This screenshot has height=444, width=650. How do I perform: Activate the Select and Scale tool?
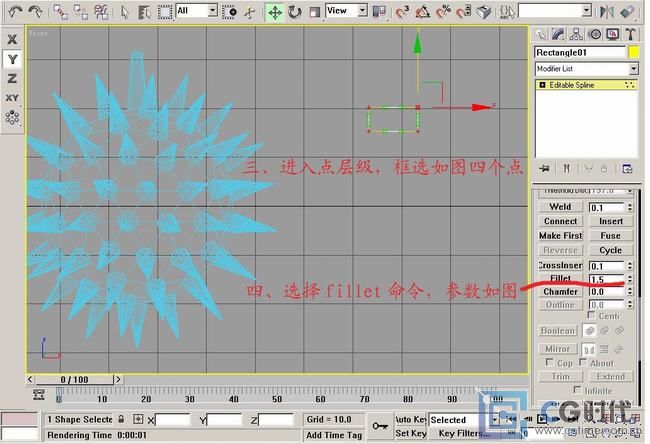[x=315, y=12]
